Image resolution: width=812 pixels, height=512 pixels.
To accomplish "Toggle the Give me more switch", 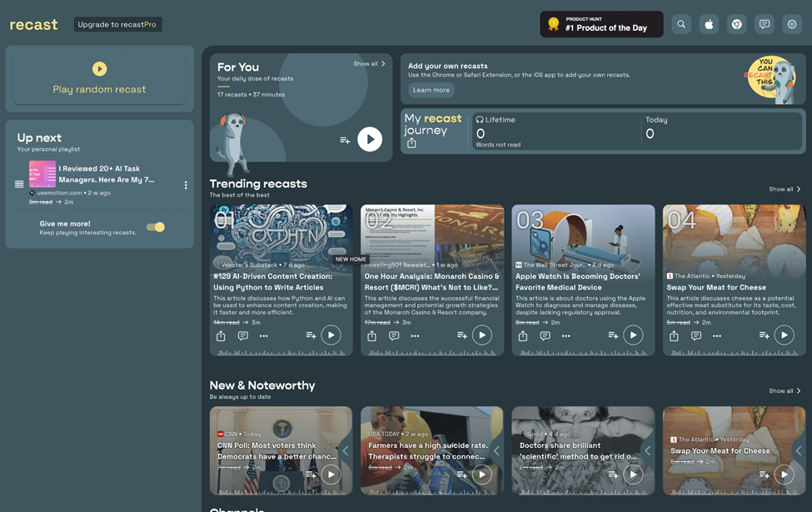I will 156,227.
